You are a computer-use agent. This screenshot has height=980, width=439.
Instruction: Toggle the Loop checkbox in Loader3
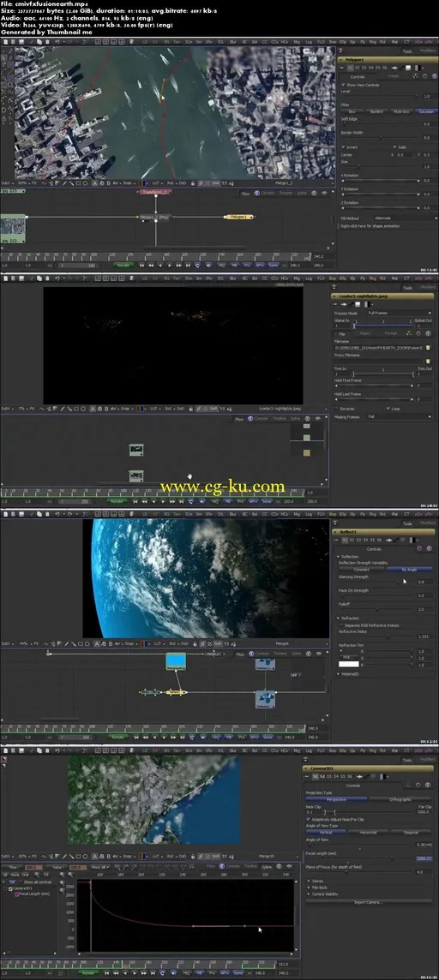tap(389, 409)
